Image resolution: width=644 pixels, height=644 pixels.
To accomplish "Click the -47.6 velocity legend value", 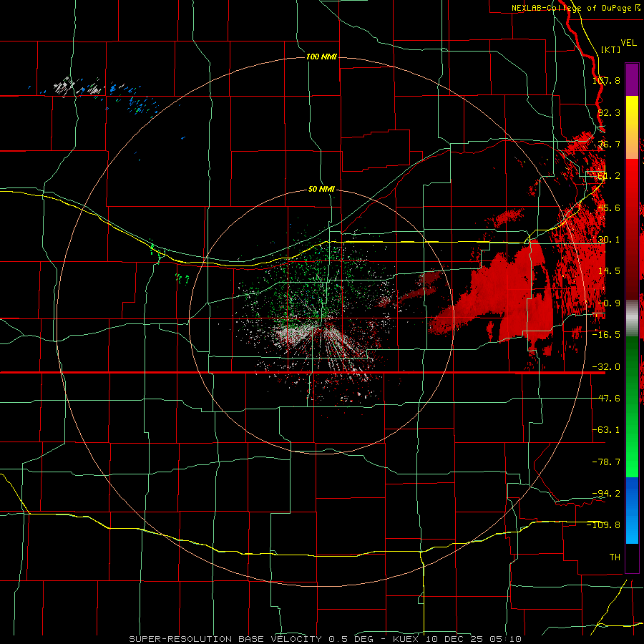I will (606, 399).
